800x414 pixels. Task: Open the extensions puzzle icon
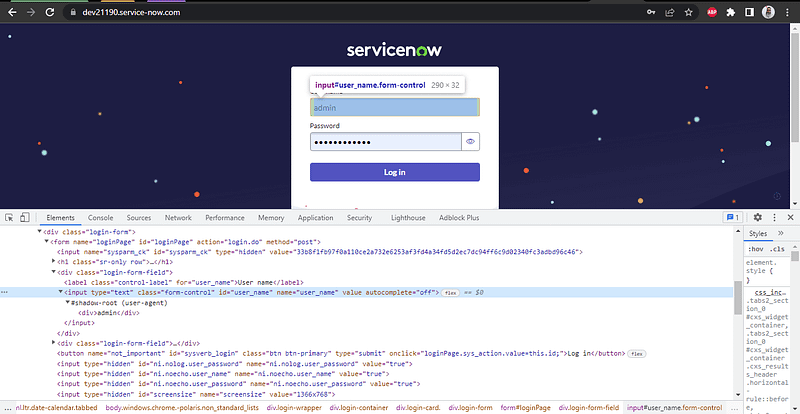pos(731,12)
